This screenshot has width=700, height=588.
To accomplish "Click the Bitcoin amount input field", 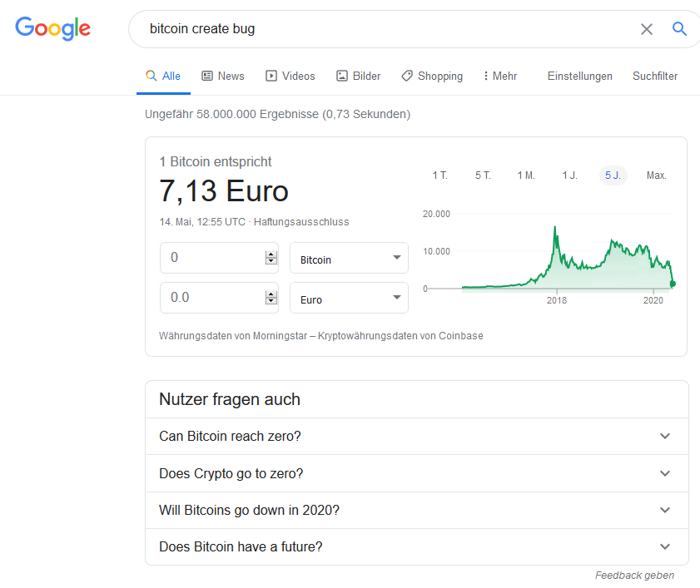I will pos(219,258).
